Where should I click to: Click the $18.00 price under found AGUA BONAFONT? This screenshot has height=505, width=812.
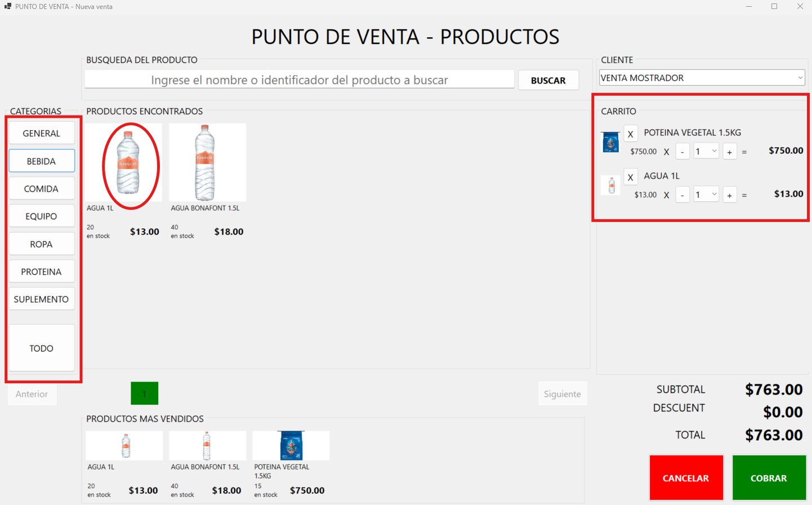pos(229,232)
